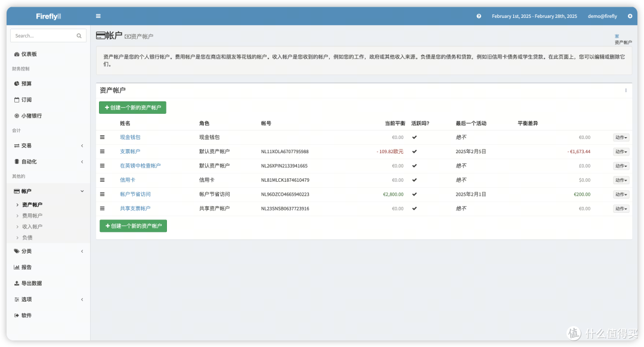This screenshot has width=644, height=347.
Task: Open the 导出数据 menu item
Action: tap(31, 283)
